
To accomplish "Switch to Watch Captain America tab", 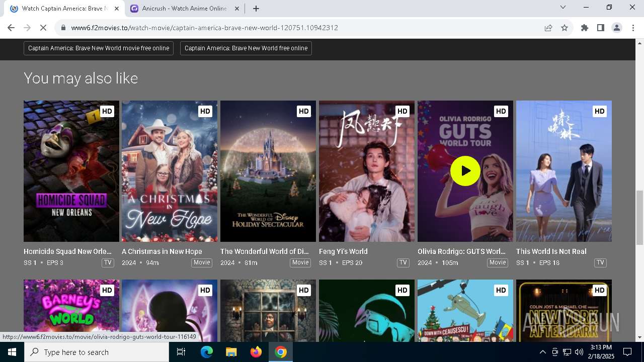I will click(x=64, y=9).
